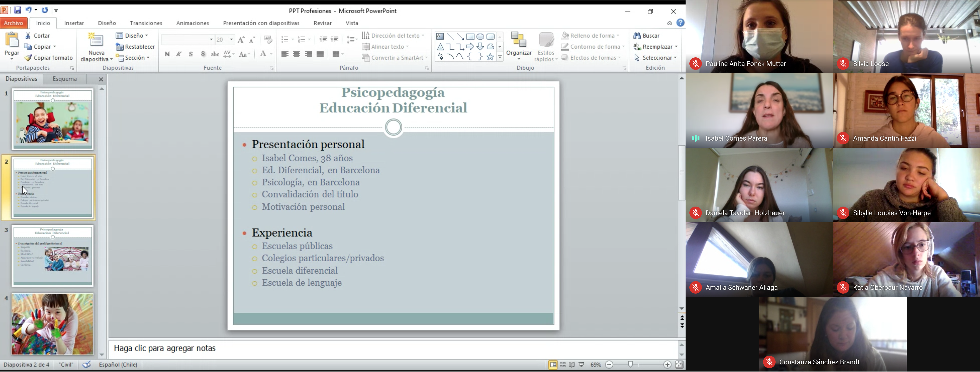Click Convertir a SmartArt button

(395, 58)
